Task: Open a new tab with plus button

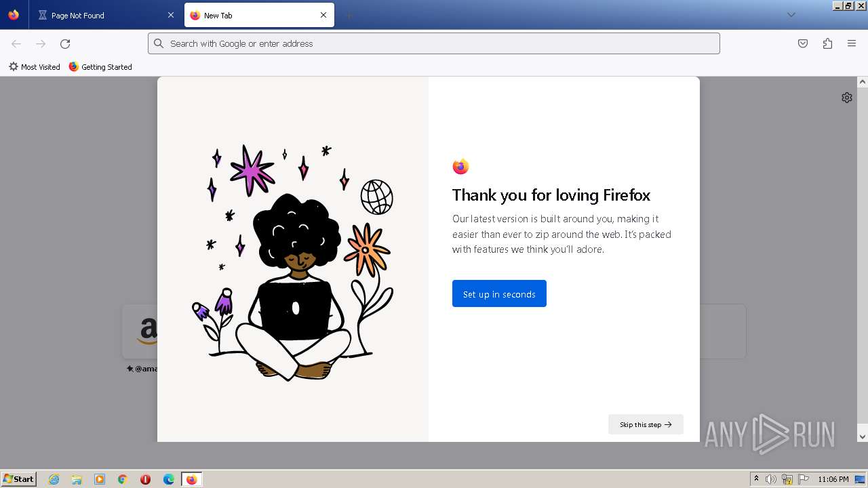Action: point(349,15)
